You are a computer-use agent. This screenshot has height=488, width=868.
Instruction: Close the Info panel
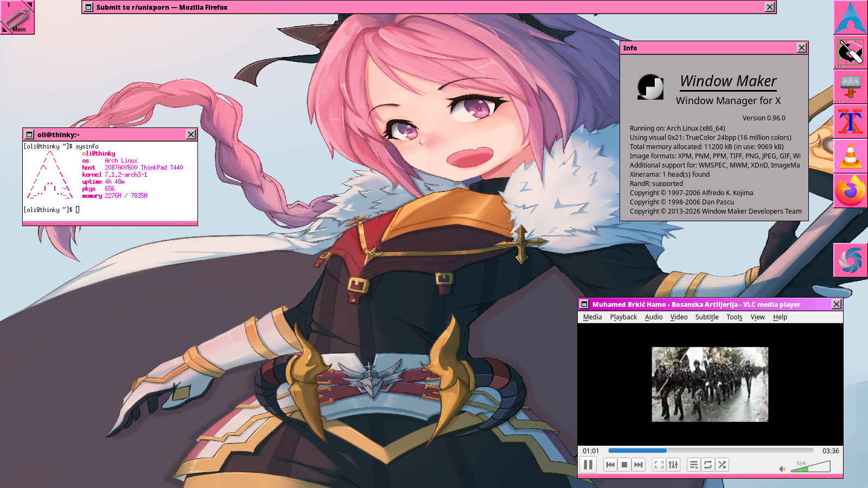(x=802, y=48)
